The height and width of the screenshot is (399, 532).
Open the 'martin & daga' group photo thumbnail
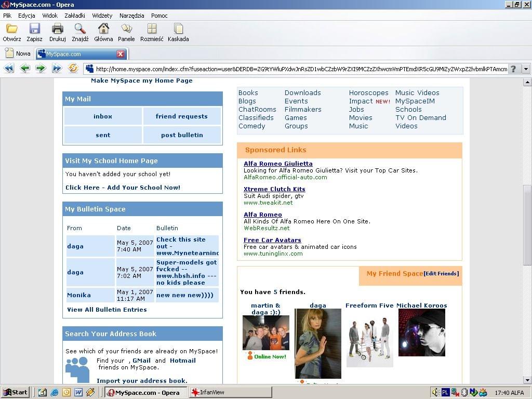(x=265, y=332)
